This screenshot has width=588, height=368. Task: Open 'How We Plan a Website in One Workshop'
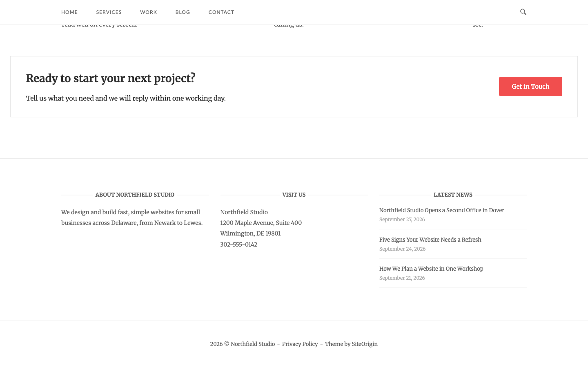(x=431, y=269)
